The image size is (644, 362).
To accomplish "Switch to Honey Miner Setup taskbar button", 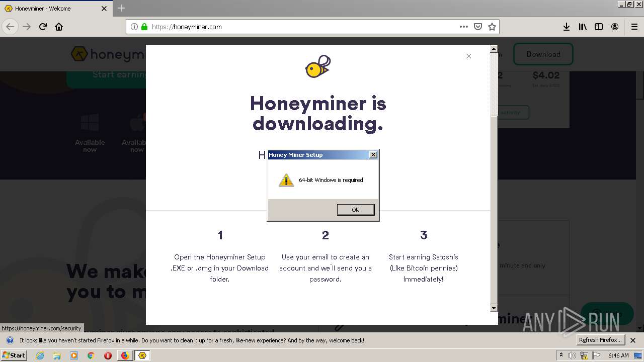I will click(142, 355).
